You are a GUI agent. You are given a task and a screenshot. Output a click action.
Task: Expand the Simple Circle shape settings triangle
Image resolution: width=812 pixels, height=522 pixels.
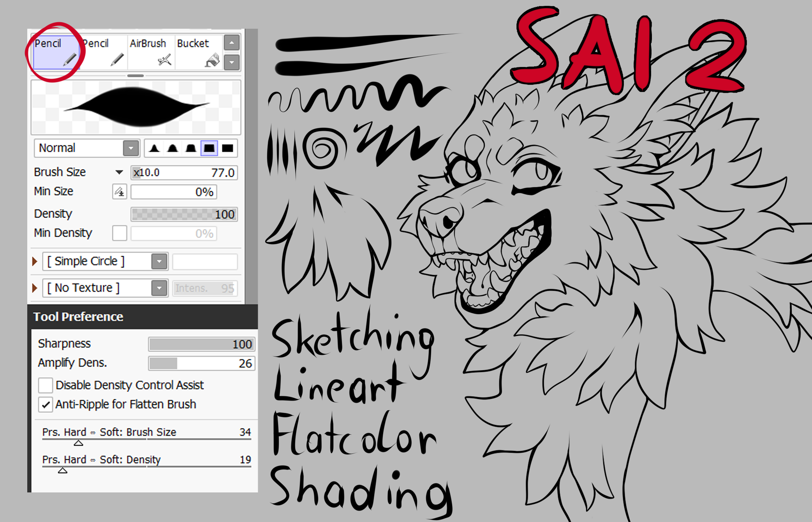pos(35,261)
